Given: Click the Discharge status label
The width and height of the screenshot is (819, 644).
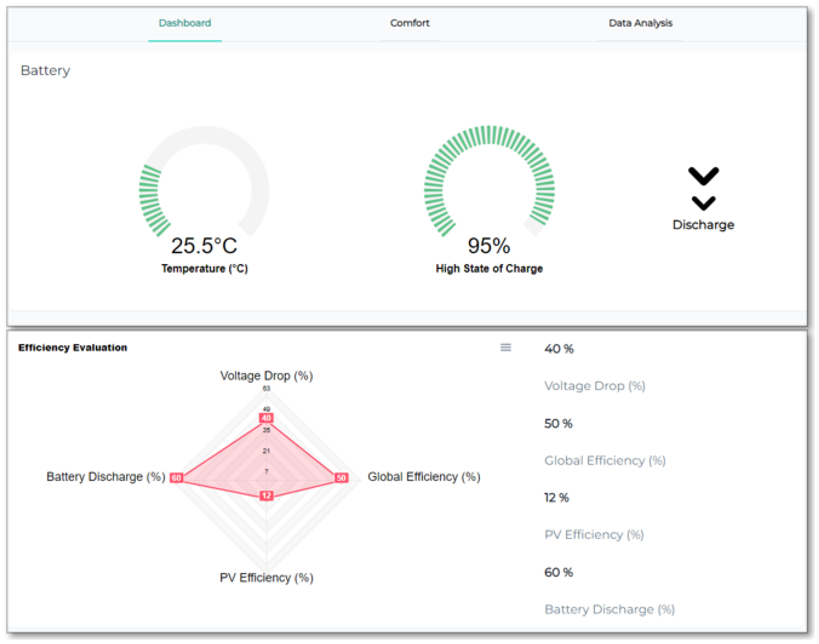Looking at the screenshot, I should pyautogui.click(x=703, y=225).
